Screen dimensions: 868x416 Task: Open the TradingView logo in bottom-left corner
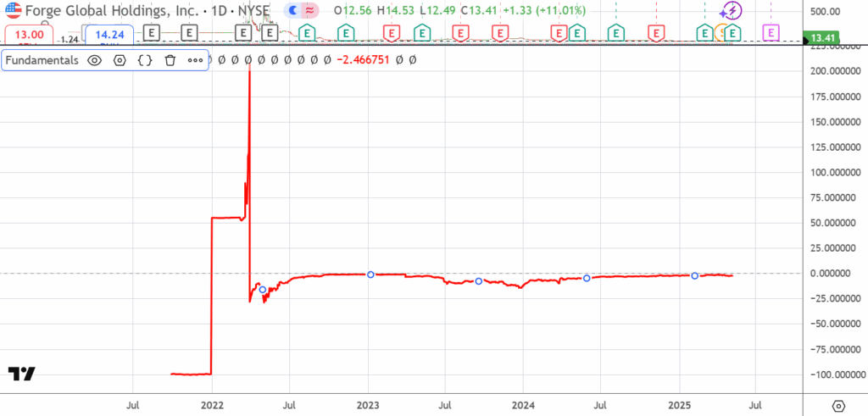[22, 374]
